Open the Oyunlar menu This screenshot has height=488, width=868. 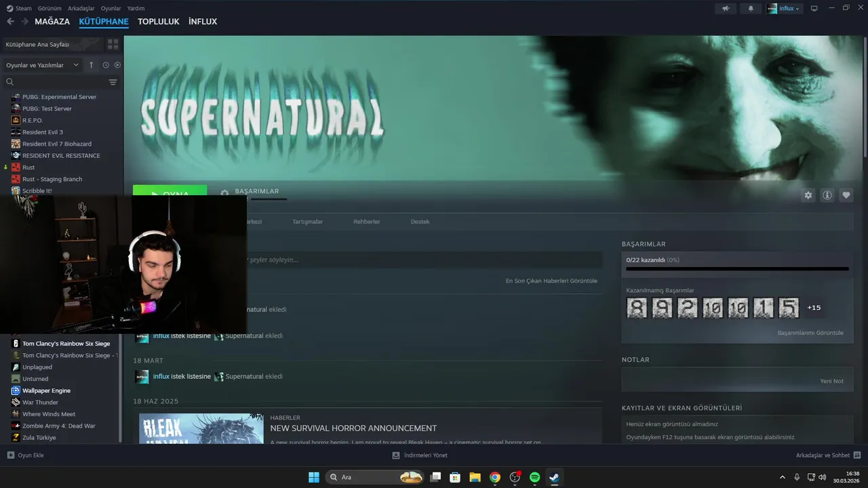pos(111,8)
